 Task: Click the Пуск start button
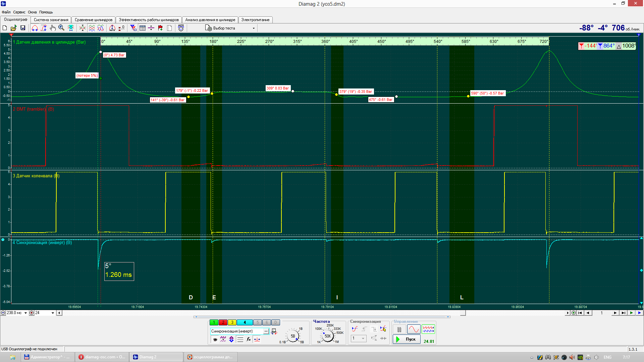click(407, 339)
